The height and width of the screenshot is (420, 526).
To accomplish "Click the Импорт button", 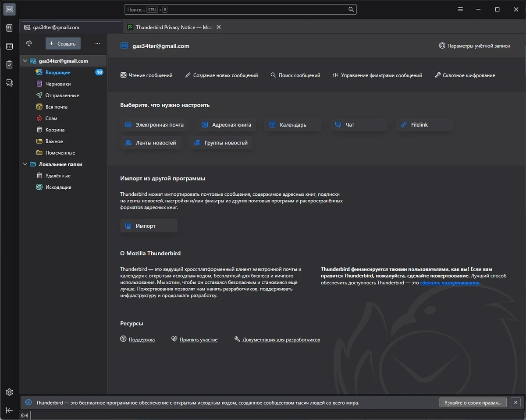I will click(x=149, y=226).
